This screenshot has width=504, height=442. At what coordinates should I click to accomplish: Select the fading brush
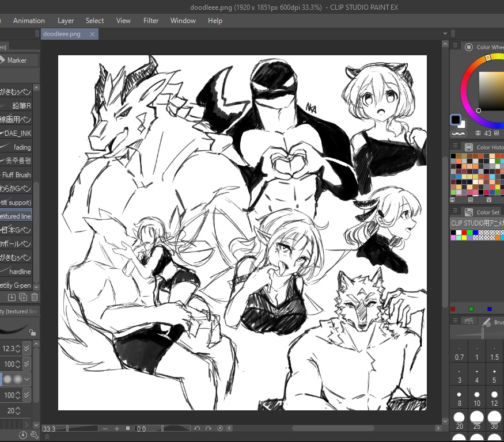(x=16, y=147)
